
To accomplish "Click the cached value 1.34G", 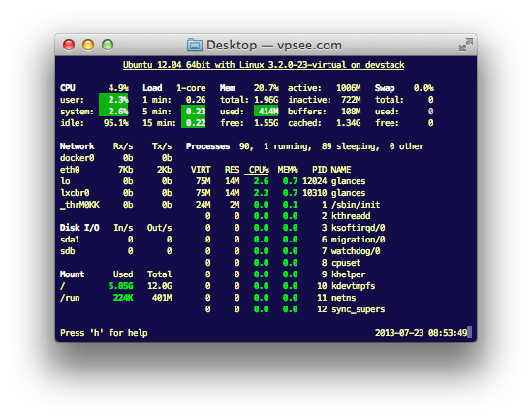I will click(x=349, y=123).
